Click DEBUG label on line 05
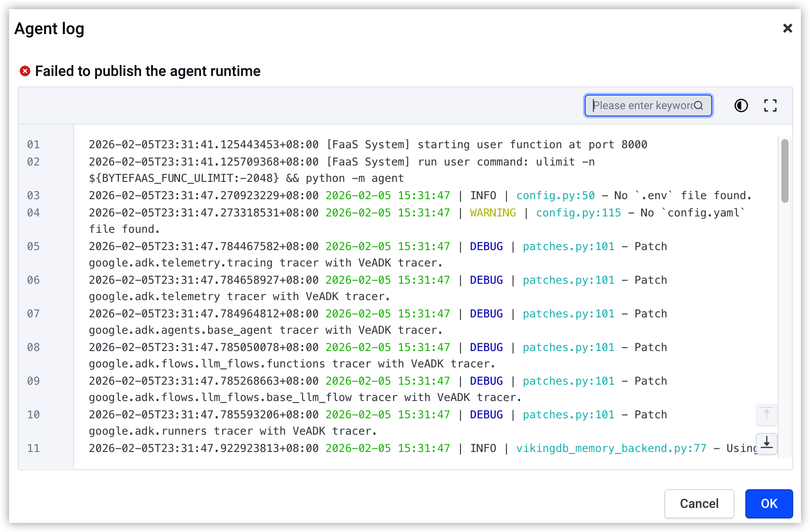 click(486, 246)
